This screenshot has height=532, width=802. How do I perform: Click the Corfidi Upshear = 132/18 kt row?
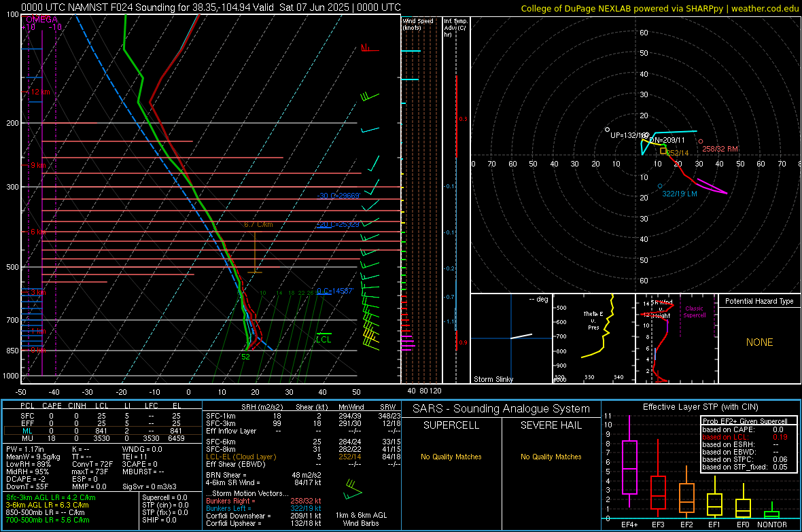point(264,523)
